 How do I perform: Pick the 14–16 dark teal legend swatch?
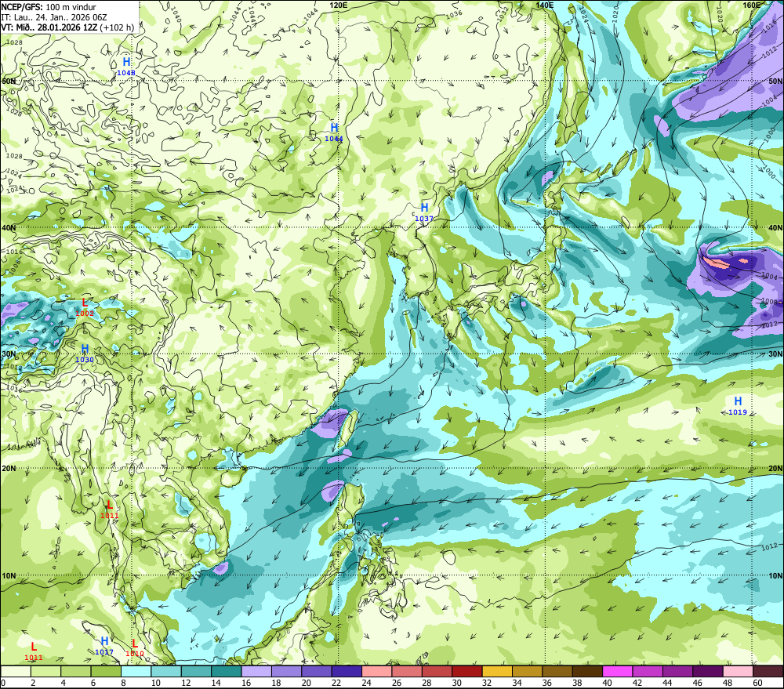tap(227, 671)
